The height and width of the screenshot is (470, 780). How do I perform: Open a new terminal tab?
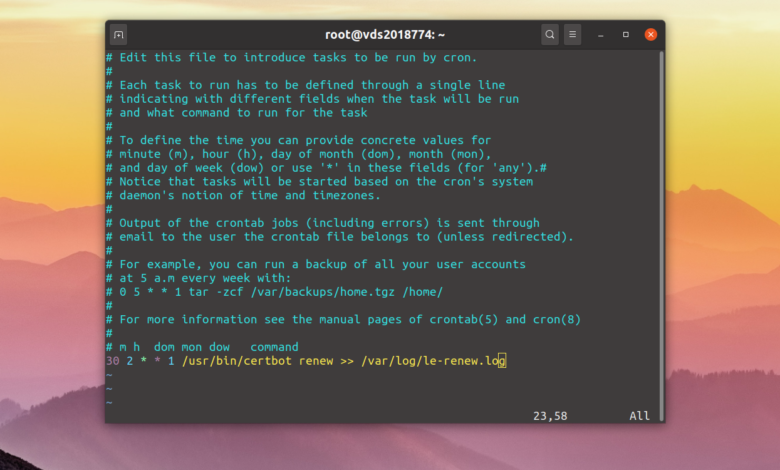[119, 34]
